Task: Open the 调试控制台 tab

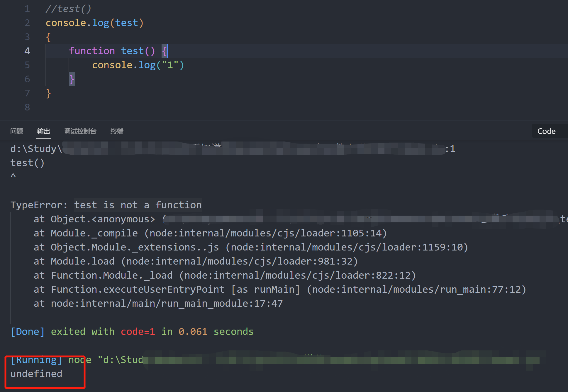Action: pyautogui.click(x=80, y=131)
